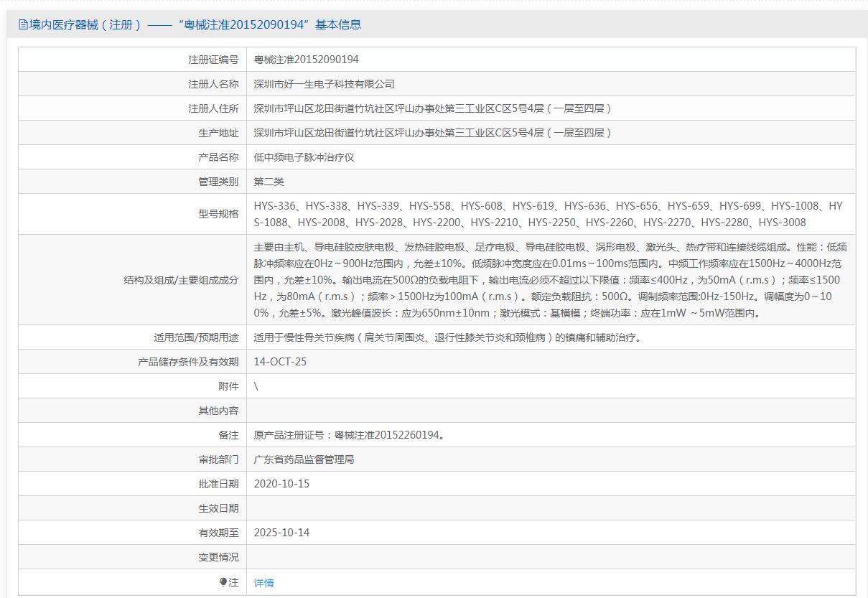The height and width of the screenshot is (598, 868).
Task: Click the 适用范围/预期用途 value text
Action: (447, 337)
